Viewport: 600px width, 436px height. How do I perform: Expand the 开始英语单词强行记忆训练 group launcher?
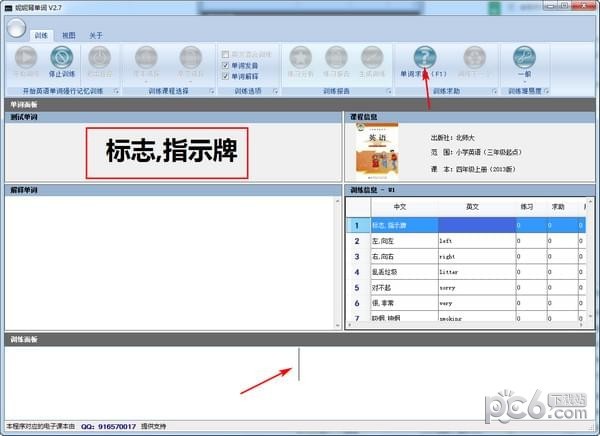point(116,91)
